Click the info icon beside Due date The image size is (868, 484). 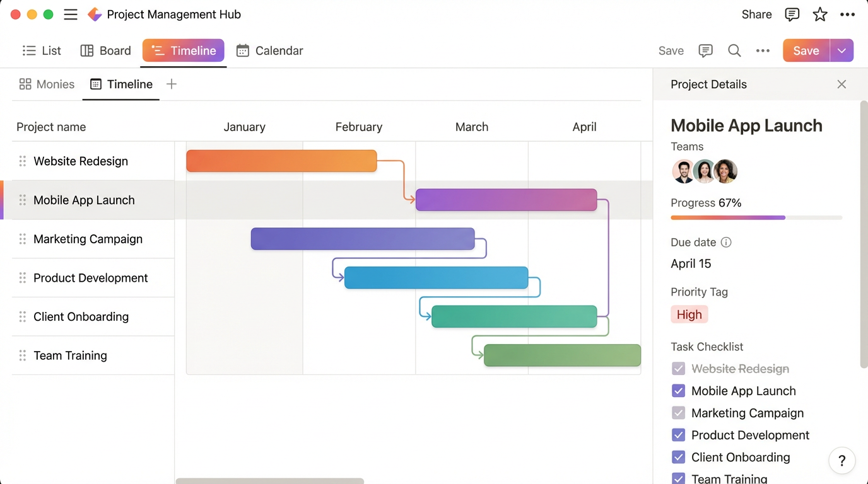(725, 242)
